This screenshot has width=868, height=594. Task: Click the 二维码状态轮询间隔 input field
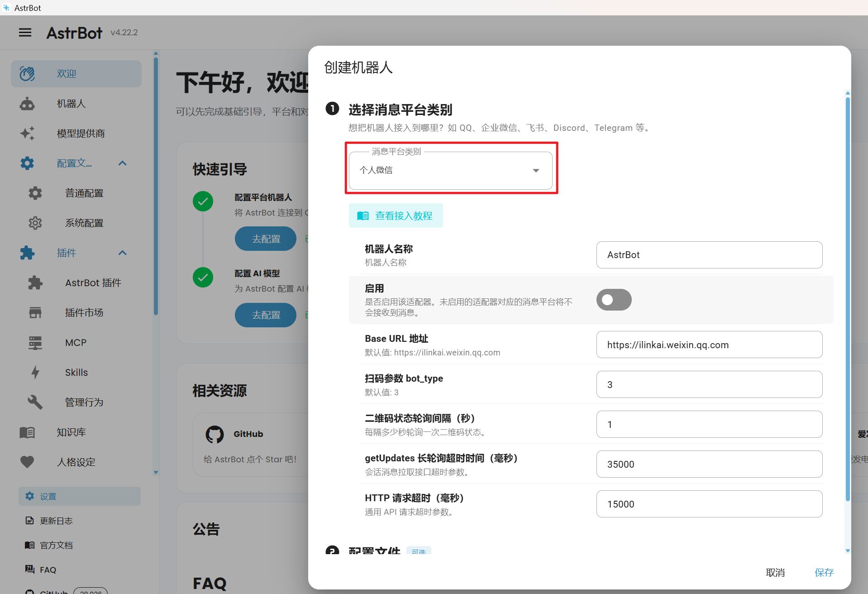click(709, 424)
